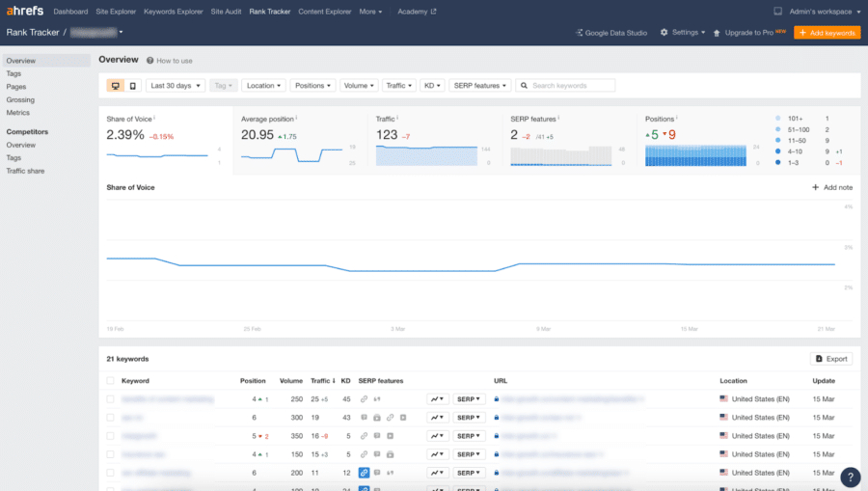Click the video icon in the 350-volume row

391,436
